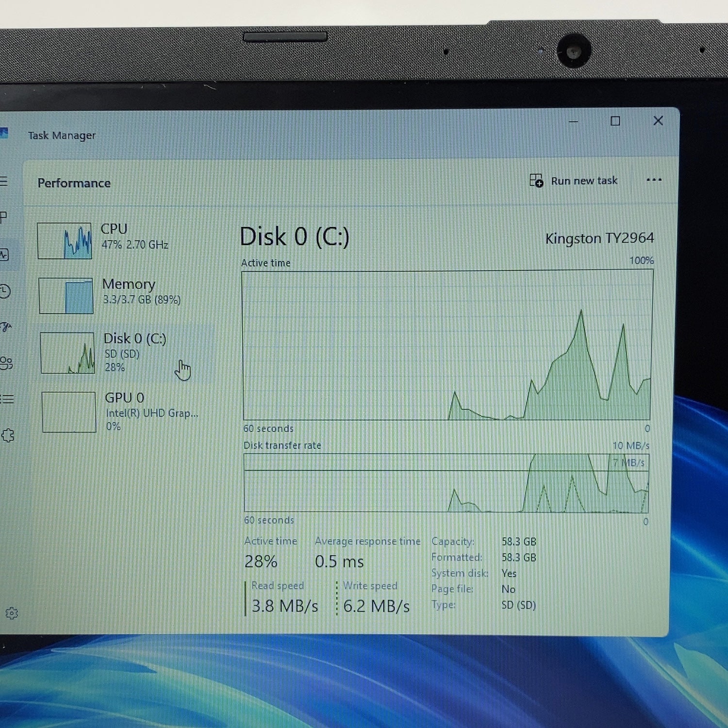Screen dimensions: 728x728
Task: Select the Disk 0 (C:) entry
Action: point(126,352)
